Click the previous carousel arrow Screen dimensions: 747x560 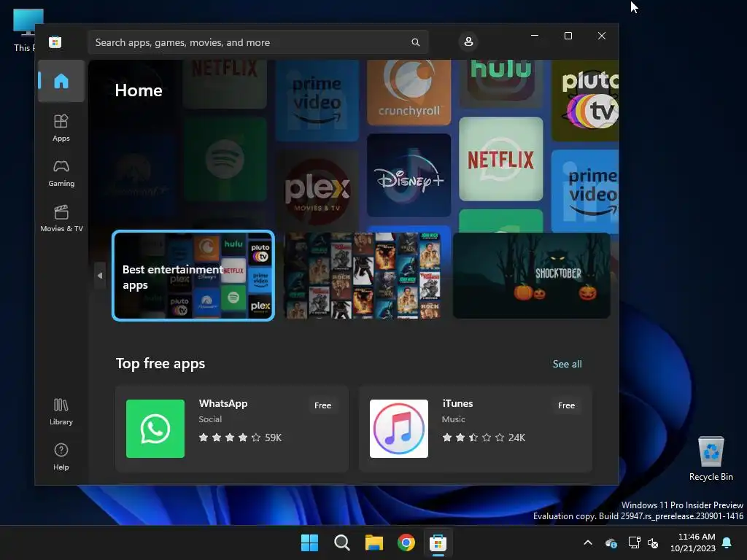coord(99,275)
